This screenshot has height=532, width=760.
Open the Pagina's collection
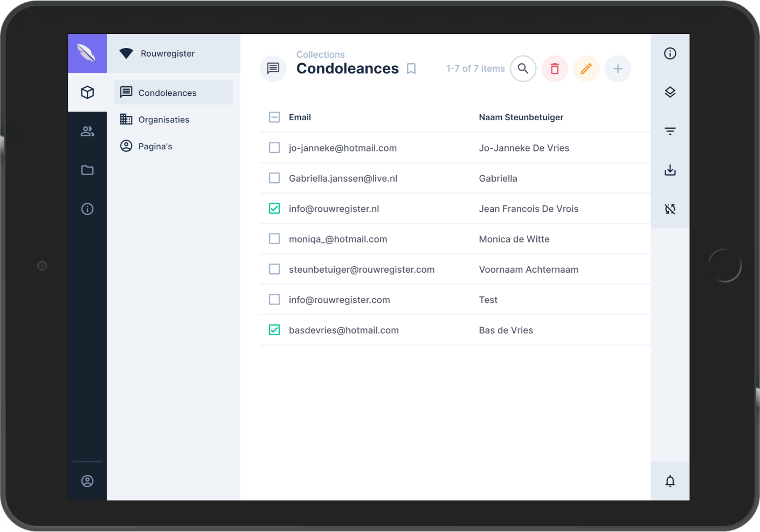tap(155, 146)
